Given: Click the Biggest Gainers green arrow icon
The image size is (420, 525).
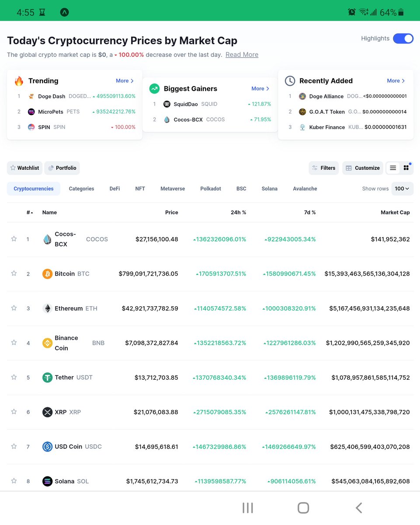Looking at the screenshot, I should pyautogui.click(x=154, y=89).
